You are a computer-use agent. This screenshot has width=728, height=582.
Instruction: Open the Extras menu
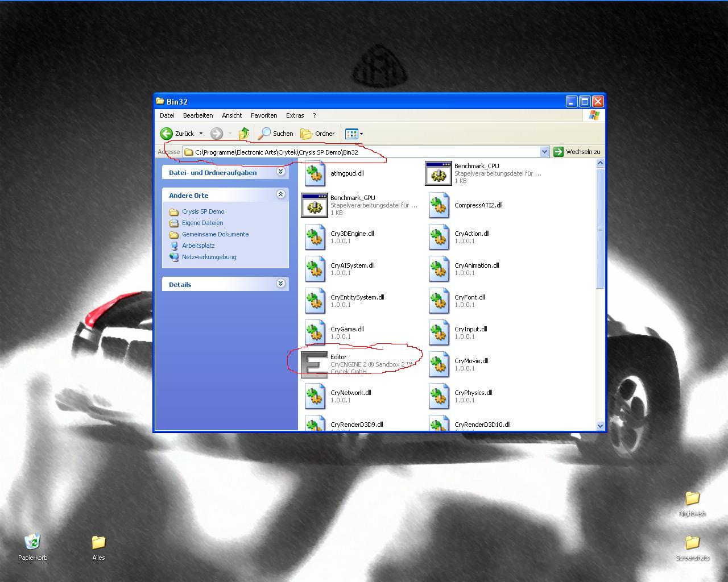295,115
